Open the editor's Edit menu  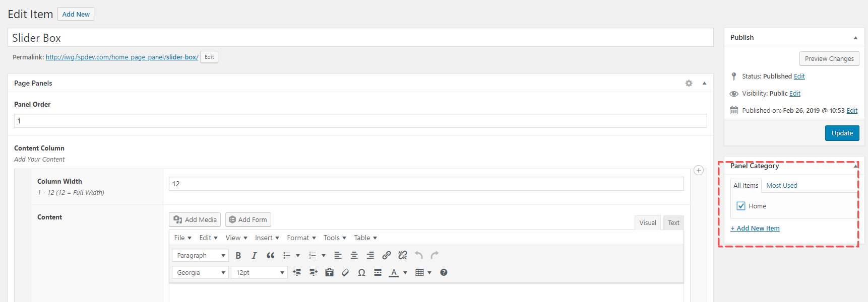click(x=209, y=238)
